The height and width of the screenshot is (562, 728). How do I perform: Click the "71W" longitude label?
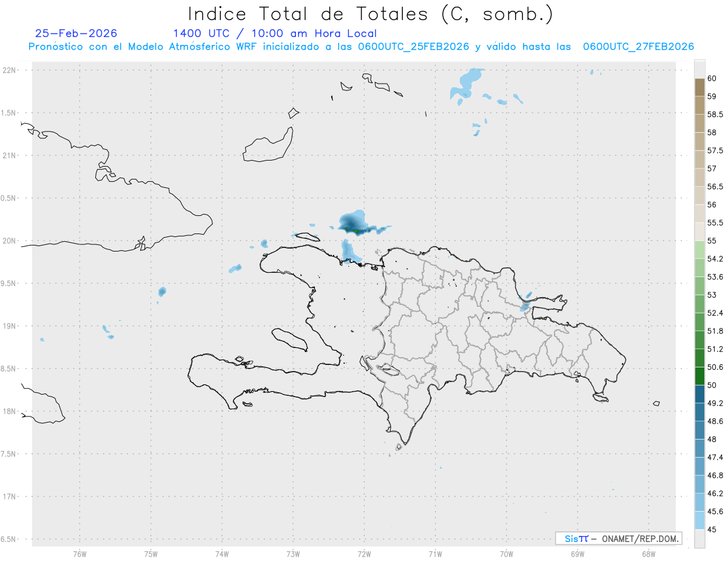point(435,554)
